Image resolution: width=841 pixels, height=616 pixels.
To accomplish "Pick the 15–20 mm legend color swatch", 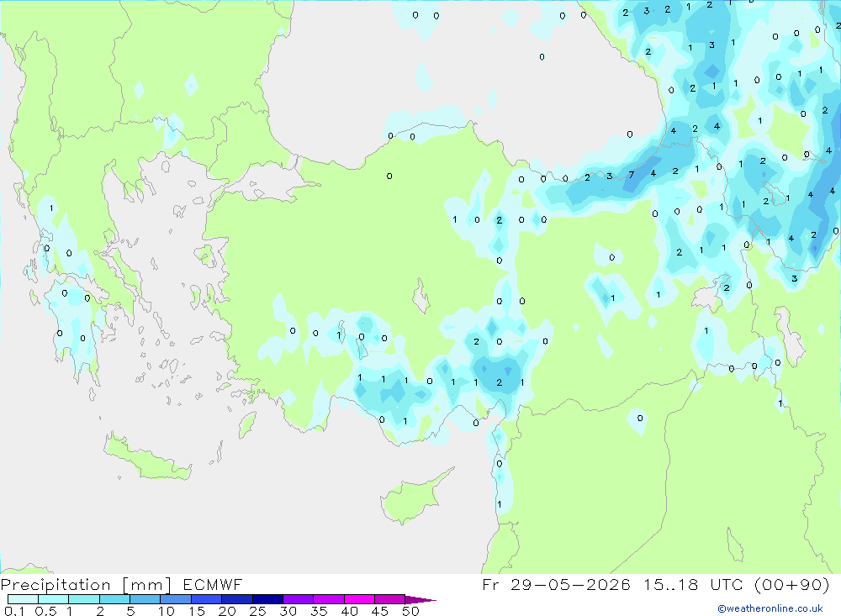I will (207, 599).
